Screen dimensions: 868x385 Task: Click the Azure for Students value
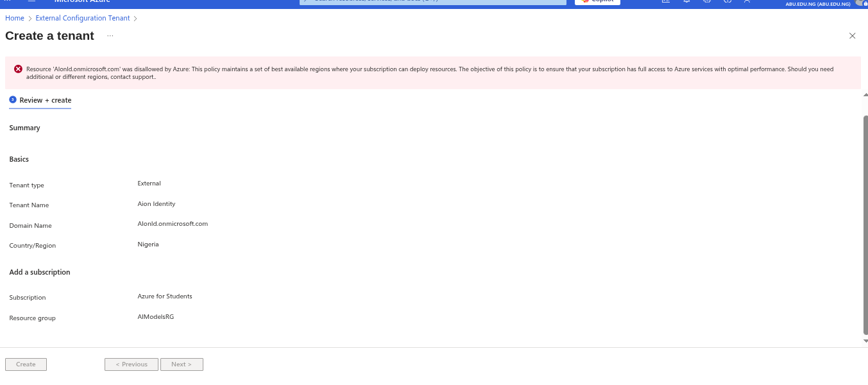(x=165, y=296)
